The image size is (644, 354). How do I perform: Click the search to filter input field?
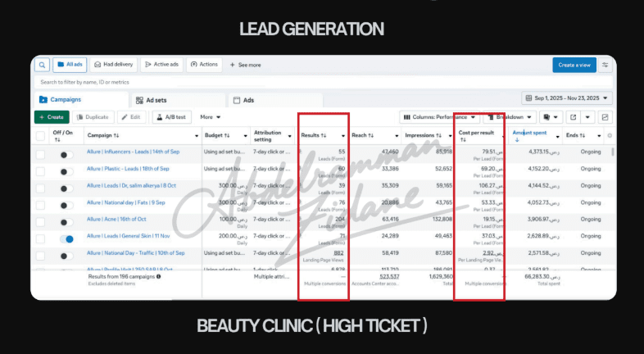coord(324,82)
